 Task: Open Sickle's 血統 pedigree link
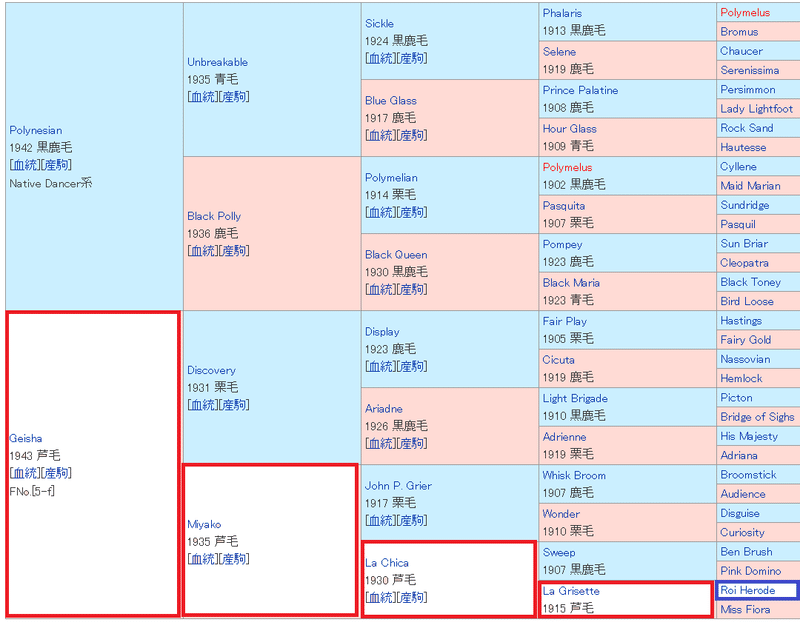381,58
